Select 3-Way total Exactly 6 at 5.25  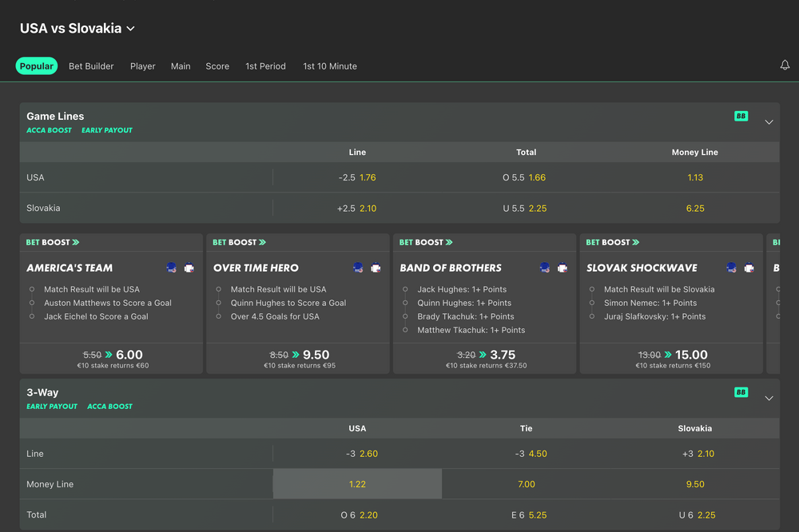tap(526, 514)
